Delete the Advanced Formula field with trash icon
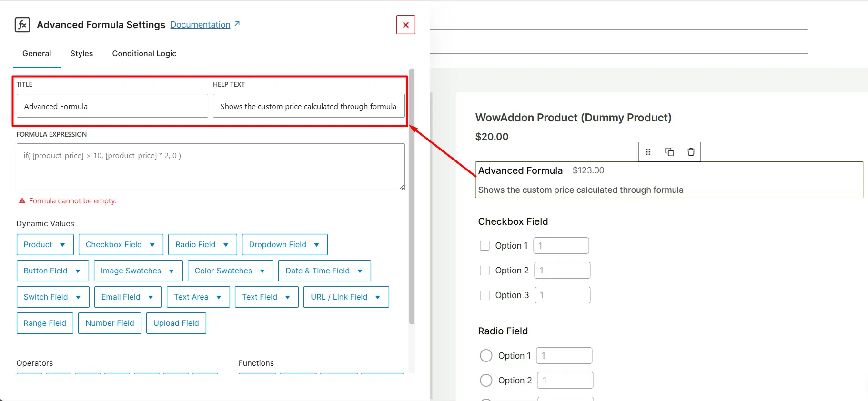Screen dimensions: 868x401 pos(691,152)
